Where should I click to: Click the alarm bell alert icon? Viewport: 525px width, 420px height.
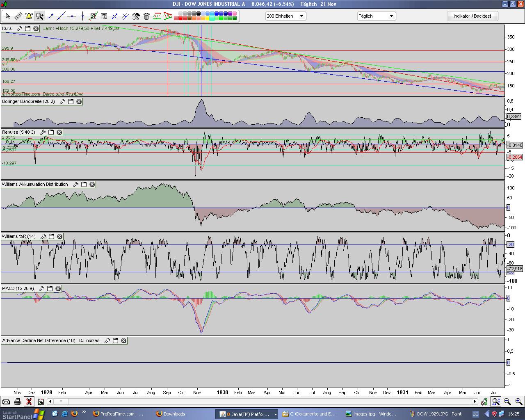pos(29,16)
